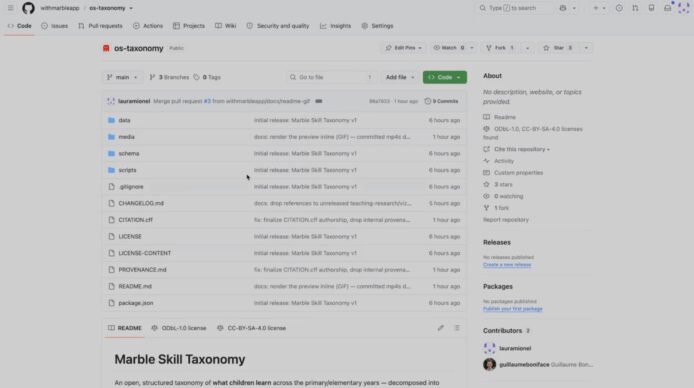
Task: Click guillaumeboniface contributor avatar
Action: 490,365
